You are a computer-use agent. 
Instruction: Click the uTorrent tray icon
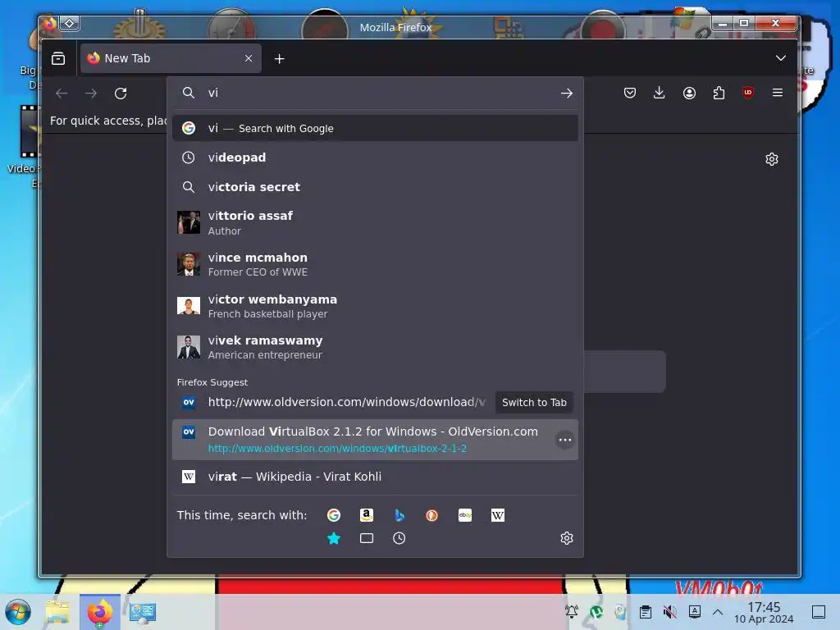596,612
